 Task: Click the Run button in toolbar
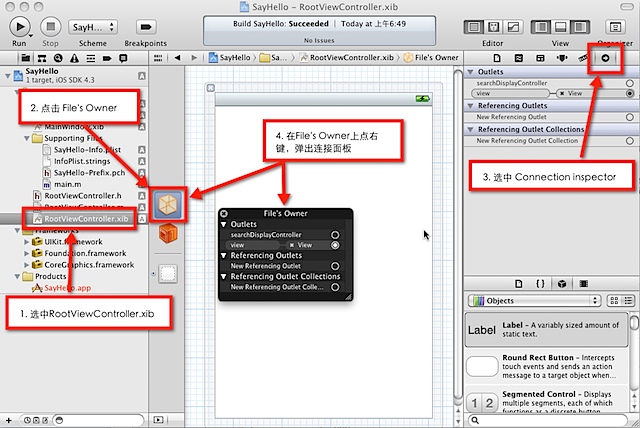[x=20, y=27]
